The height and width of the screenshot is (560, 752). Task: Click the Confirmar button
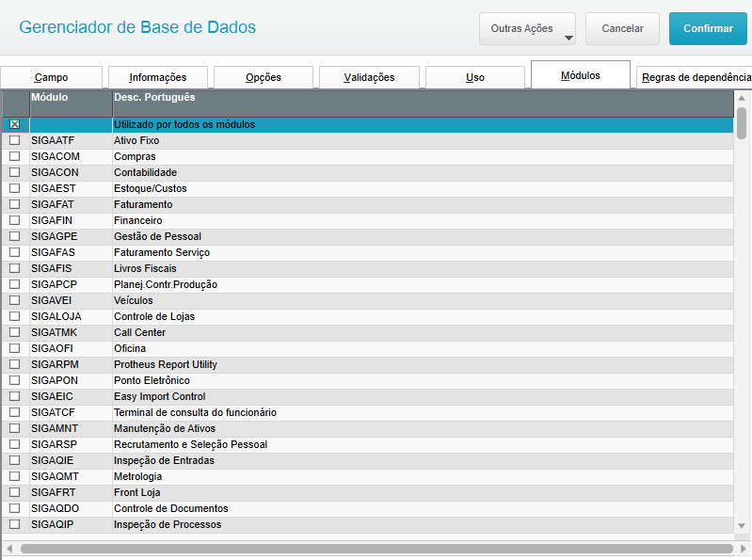708,29
